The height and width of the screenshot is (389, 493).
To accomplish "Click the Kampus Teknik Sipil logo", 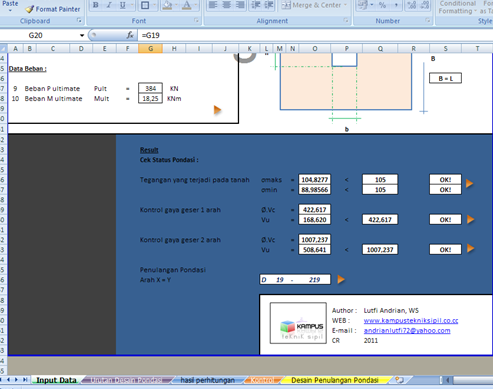I will [298, 323].
